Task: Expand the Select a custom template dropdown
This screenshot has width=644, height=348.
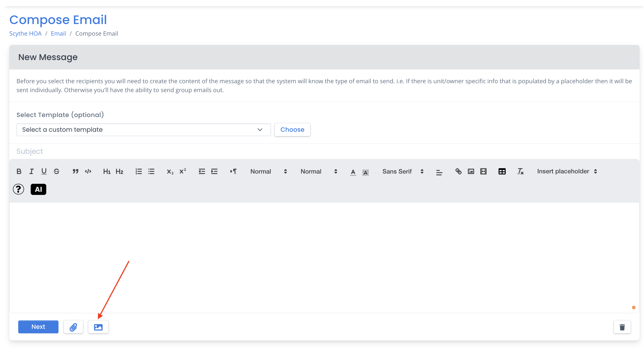Action: pos(143,129)
